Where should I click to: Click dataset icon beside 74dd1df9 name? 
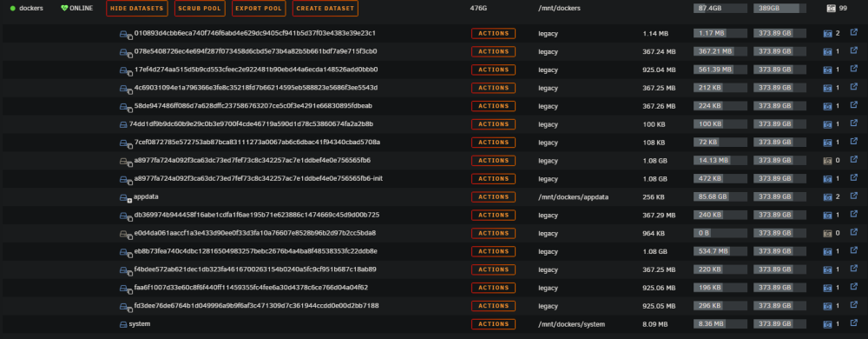(123, 124)
